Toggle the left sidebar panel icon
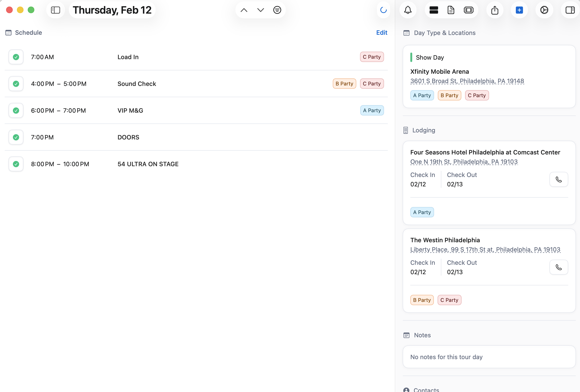Screen dimensions: 580x392 55,10
